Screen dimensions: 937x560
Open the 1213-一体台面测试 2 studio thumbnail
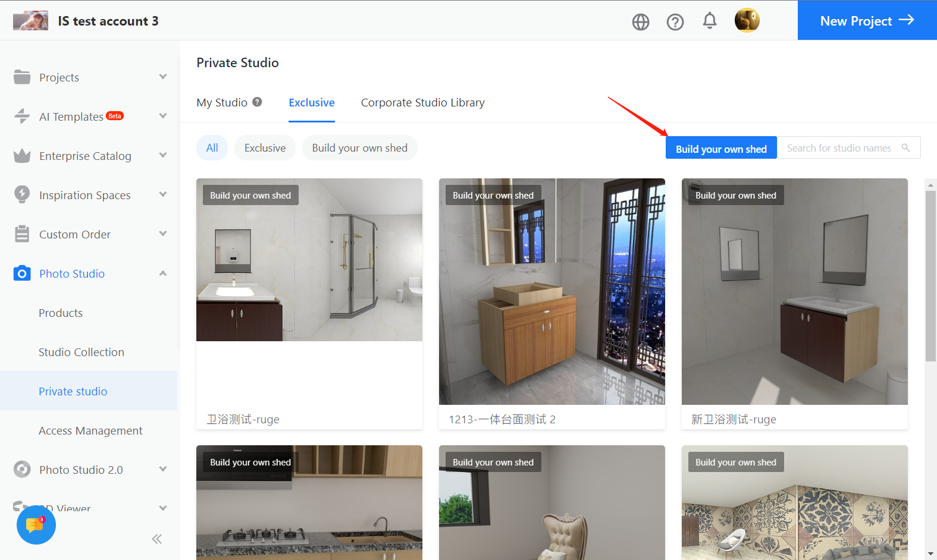point(551,291)
